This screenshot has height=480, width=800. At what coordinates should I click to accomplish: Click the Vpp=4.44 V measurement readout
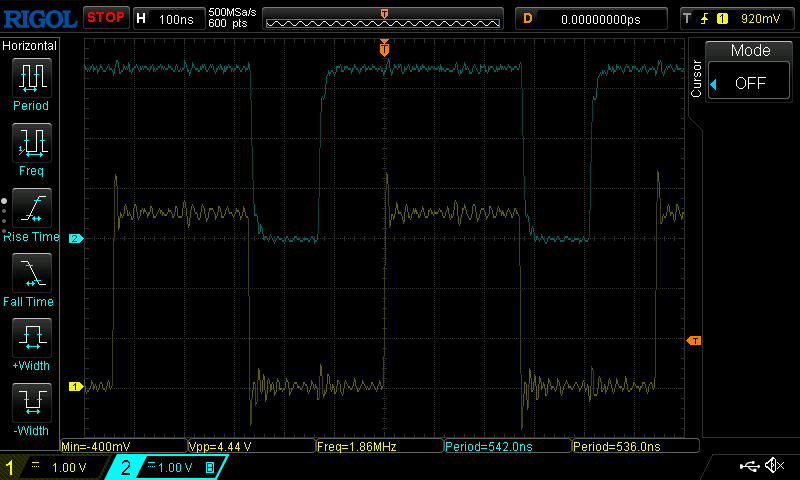[250, 446]
